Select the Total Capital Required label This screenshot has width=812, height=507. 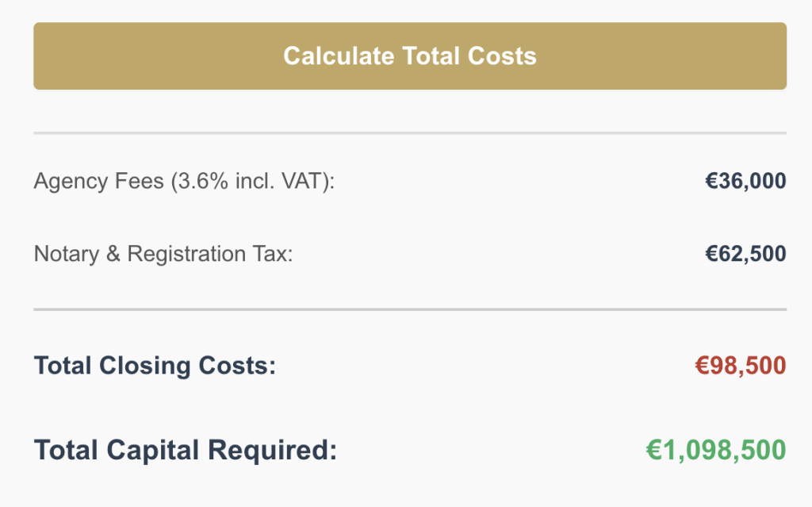(x=186, y=450)
